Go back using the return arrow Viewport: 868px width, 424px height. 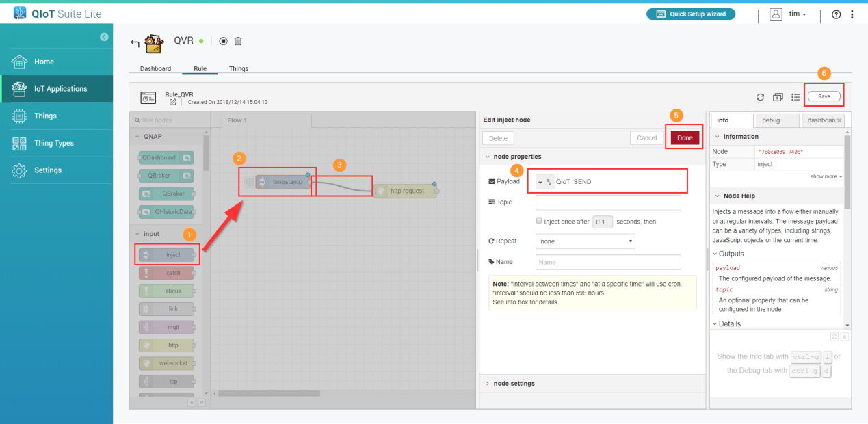[135, 44]
